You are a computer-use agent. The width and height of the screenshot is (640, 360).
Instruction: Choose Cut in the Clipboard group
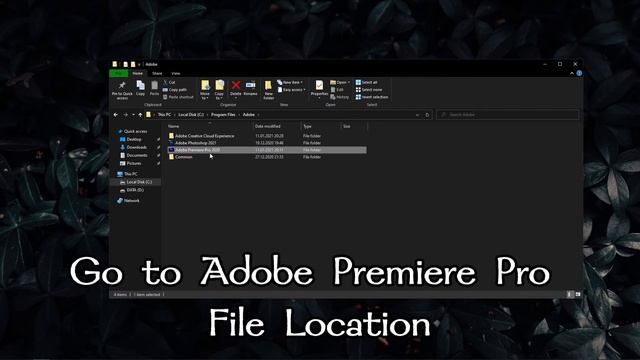point(169,82)
